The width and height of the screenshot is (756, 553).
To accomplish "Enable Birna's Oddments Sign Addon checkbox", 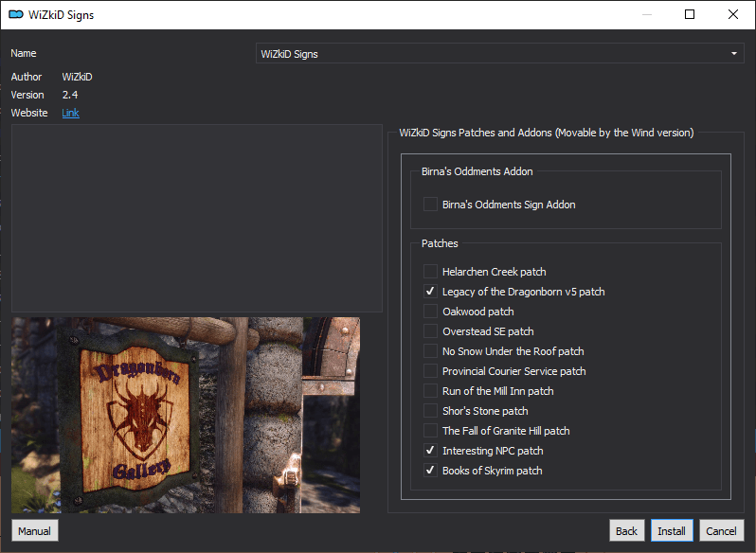I will click(430, 205).
